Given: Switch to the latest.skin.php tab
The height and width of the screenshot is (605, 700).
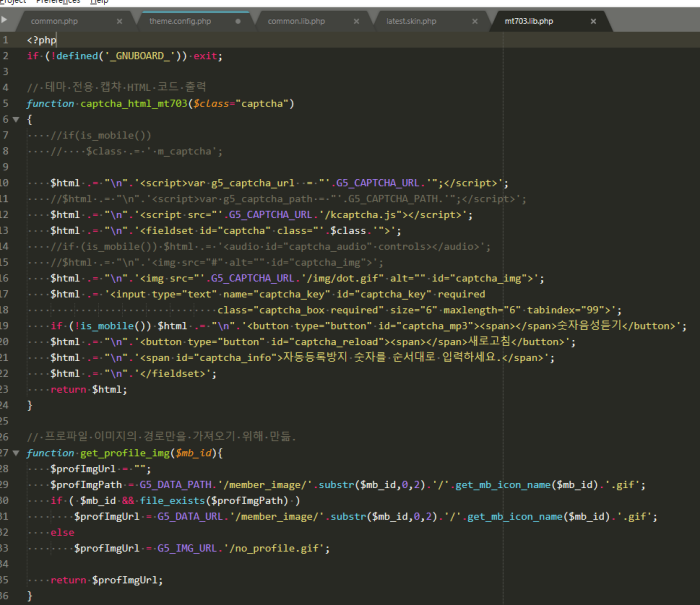Looking at the screenshot, I should (410, 20).
